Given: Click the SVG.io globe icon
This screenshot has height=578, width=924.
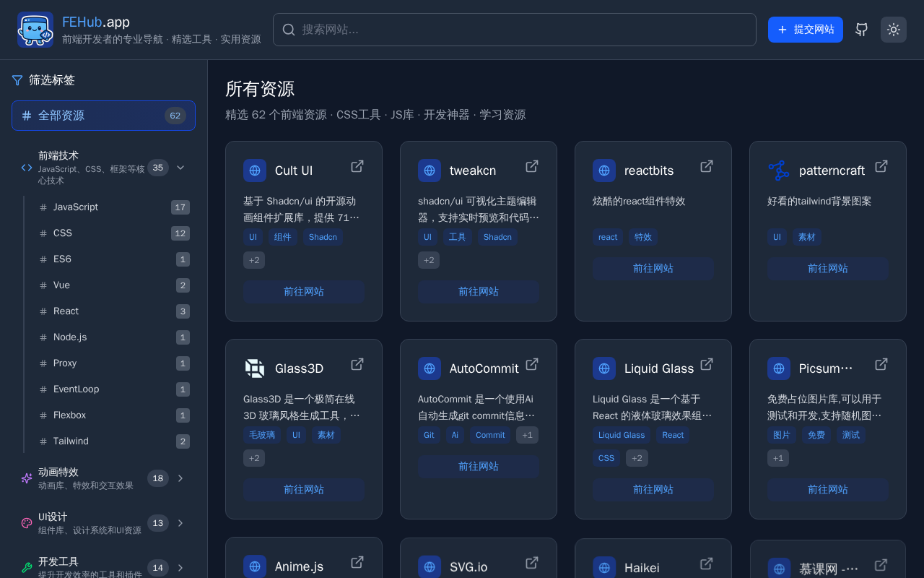Looking at the screenshot, I should click(x=430, y=566).
